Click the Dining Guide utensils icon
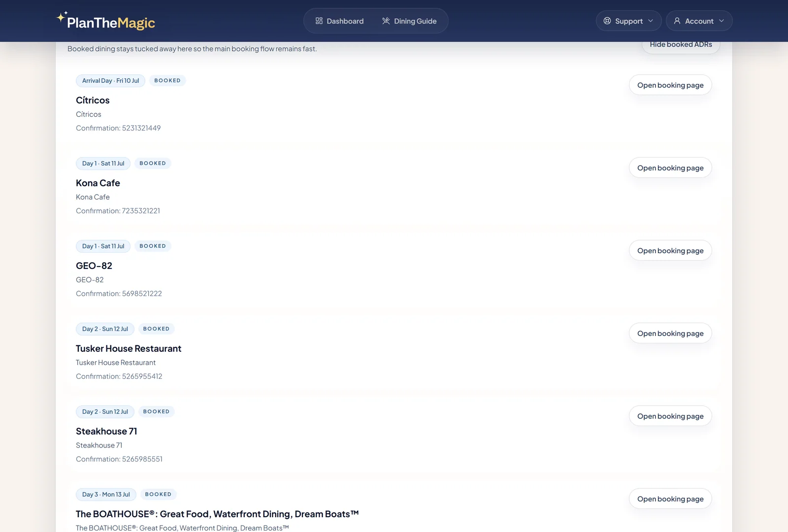The height and width of the screenshot is (532, 788). click(x=386, y=21)
